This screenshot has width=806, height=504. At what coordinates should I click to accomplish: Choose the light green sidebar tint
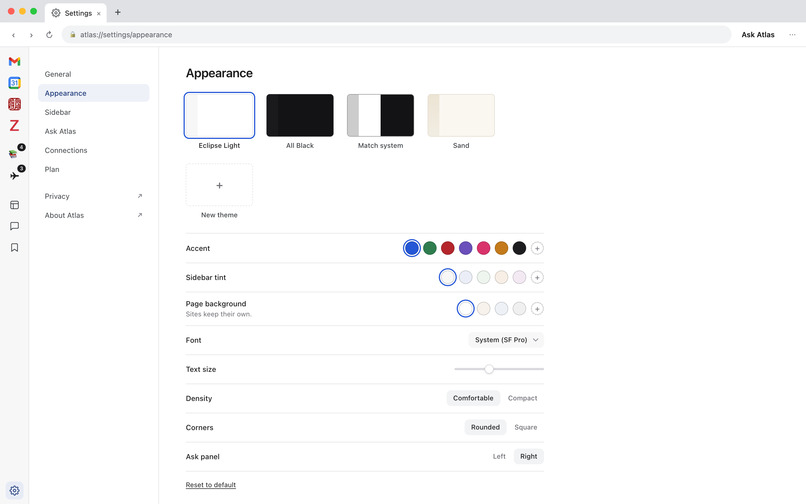pyautogui.click(x=484, y=277)
